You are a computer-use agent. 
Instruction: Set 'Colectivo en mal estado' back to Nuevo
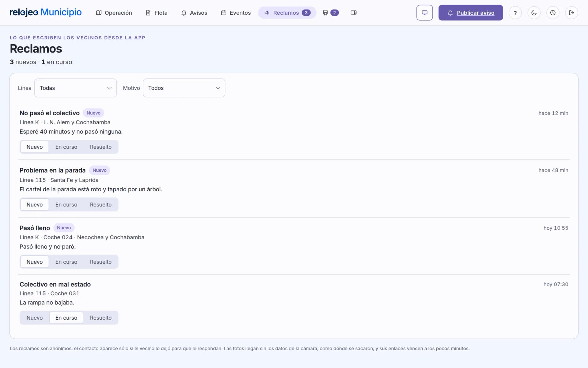coord(35,318)
